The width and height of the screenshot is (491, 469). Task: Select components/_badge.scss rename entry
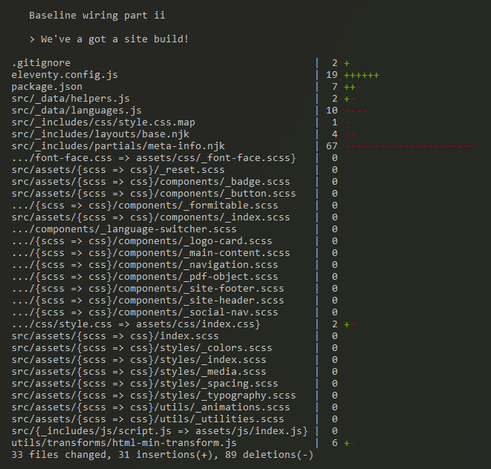(x=151, y=182)
